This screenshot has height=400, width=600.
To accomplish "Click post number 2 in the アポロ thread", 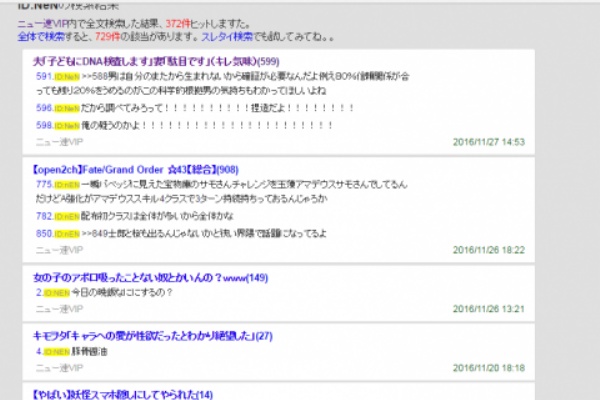I will (x=39, y=293).
